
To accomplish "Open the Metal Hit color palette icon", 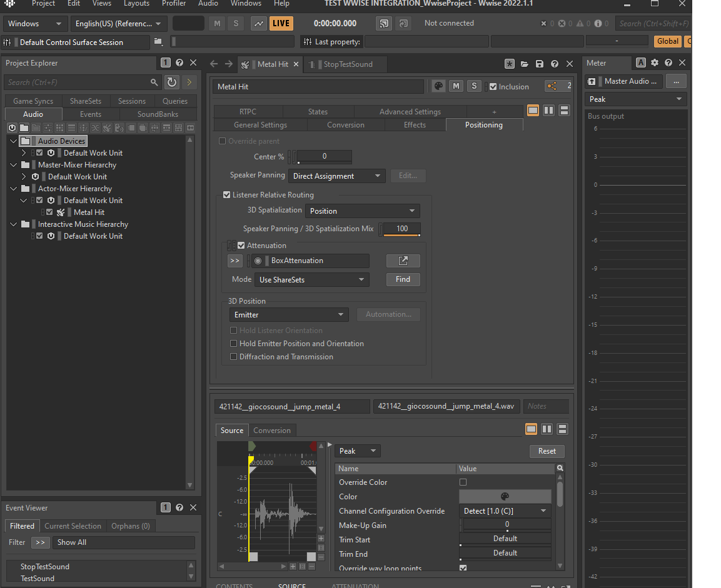I will pos(439,86).
